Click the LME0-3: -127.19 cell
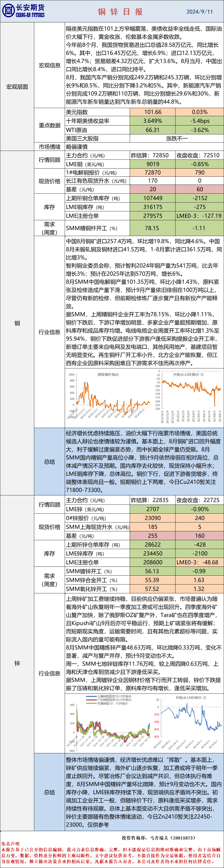 199,216
